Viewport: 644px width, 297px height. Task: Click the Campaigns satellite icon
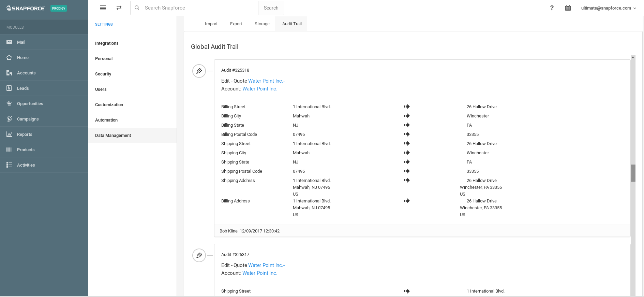point(10,119)
